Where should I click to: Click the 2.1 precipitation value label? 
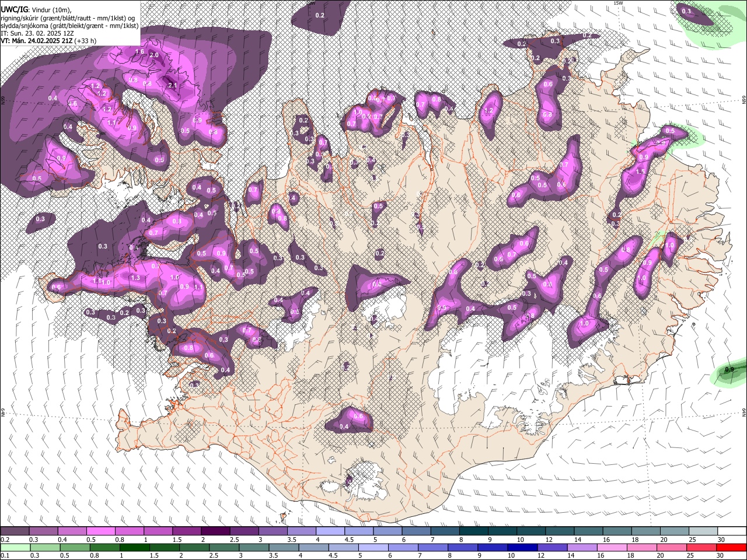pyautogui.click(x=172, y=86)
